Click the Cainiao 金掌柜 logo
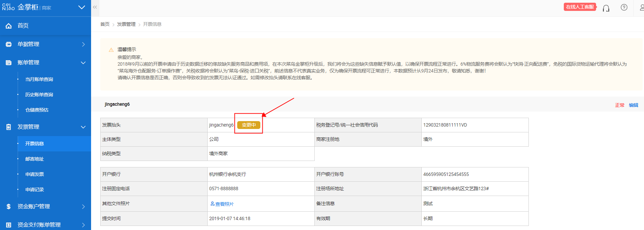644x230 pixels. [27, 7]
